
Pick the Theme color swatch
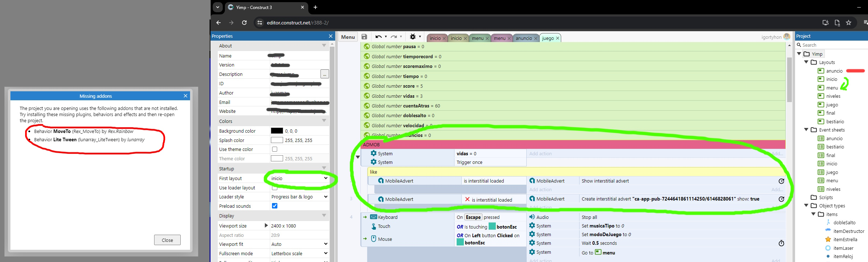pos(277,158)
